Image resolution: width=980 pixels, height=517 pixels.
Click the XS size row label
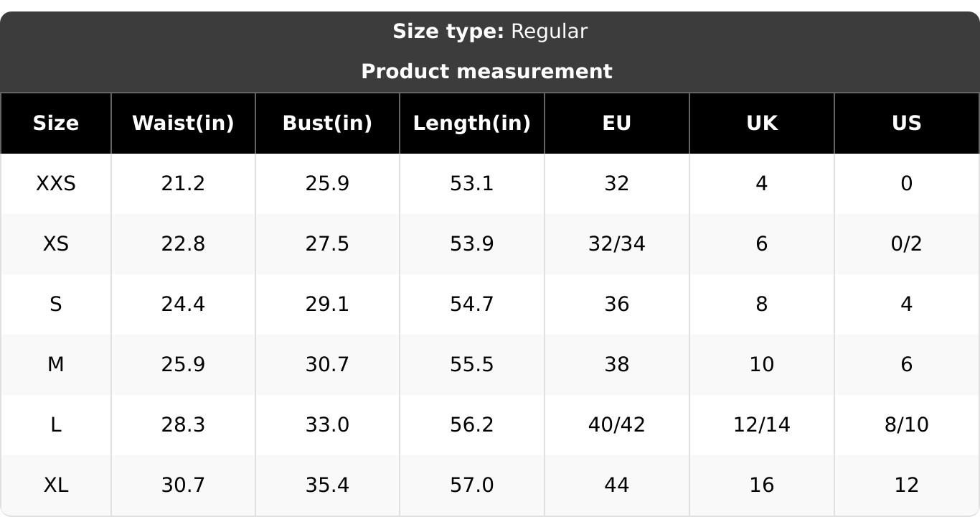point(56,244)
